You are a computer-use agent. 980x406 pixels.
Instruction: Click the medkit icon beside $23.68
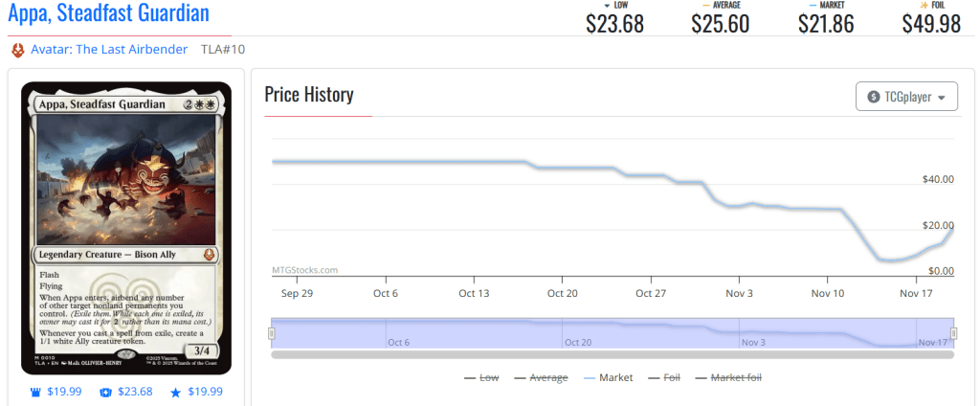105,392
